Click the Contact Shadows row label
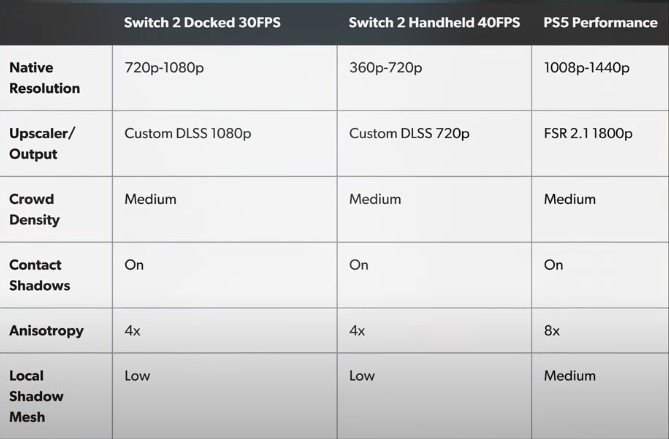 39,275
